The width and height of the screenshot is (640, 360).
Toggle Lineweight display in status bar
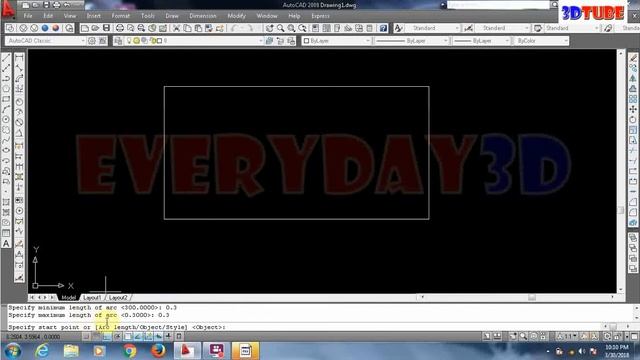[x=169, y=336]
